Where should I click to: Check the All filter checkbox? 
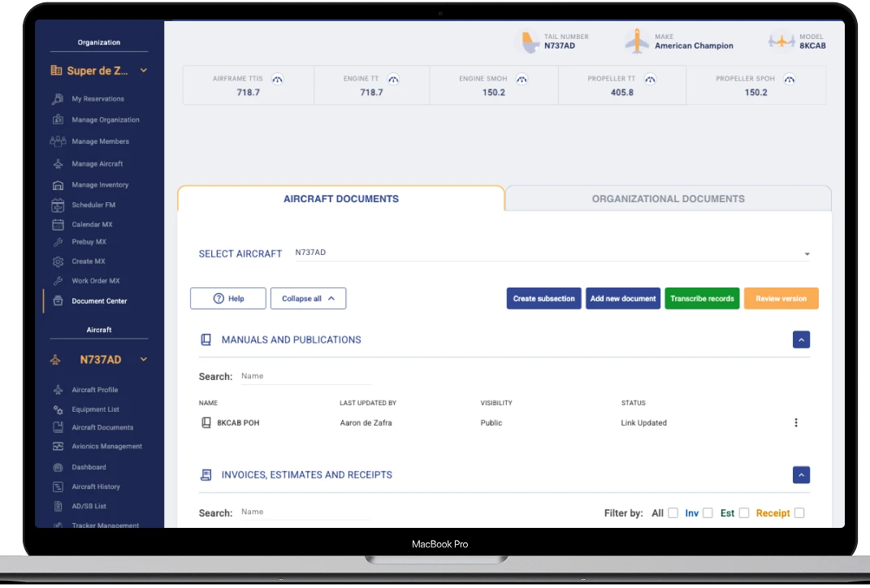click(x=673, y=513)
